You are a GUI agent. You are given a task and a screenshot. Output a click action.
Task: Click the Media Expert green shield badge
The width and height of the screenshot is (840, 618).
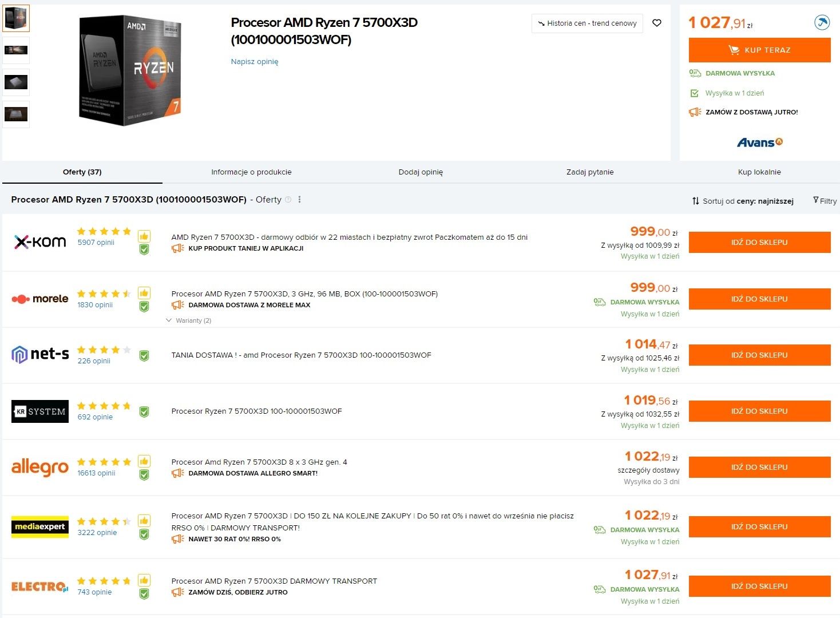point(144,534)
